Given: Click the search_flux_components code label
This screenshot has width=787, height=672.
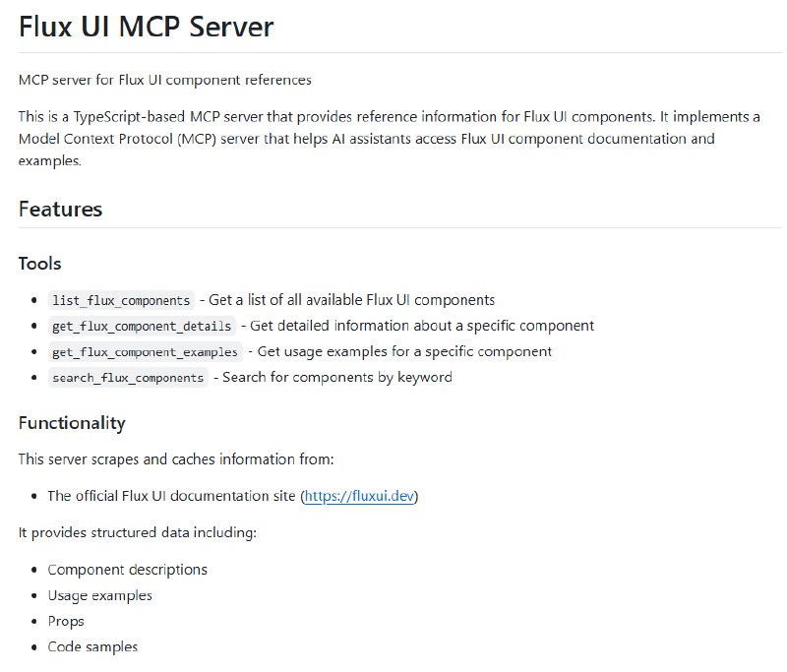Looking at the screenshot, I should coord(128,377).
